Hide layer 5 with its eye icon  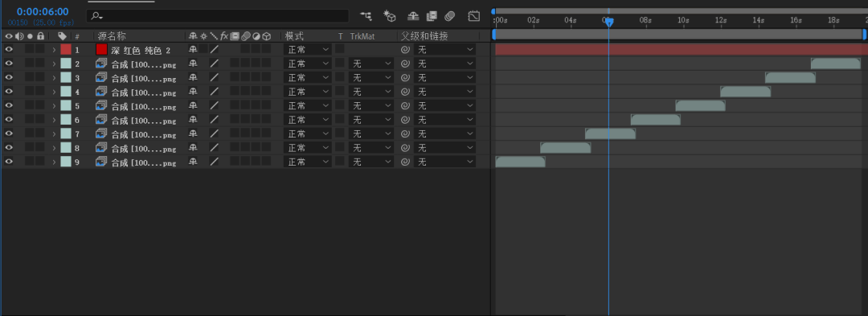click(8, 105)
